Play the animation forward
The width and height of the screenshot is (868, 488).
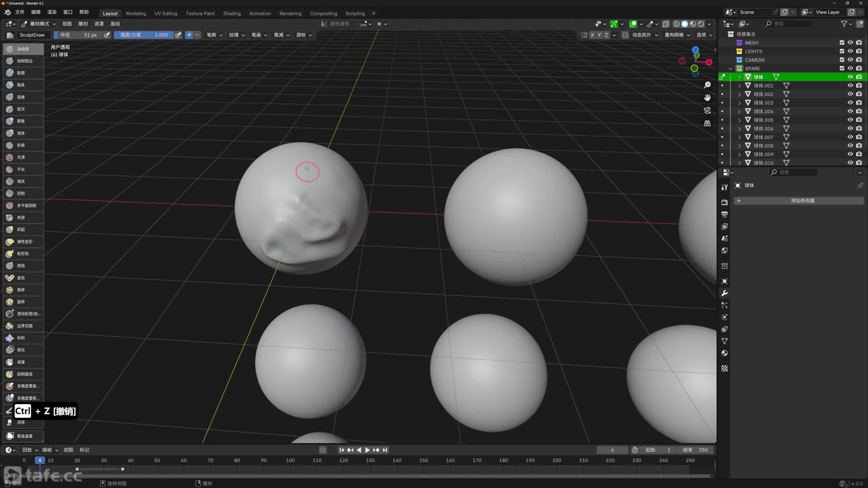click(x=367, y=450)
